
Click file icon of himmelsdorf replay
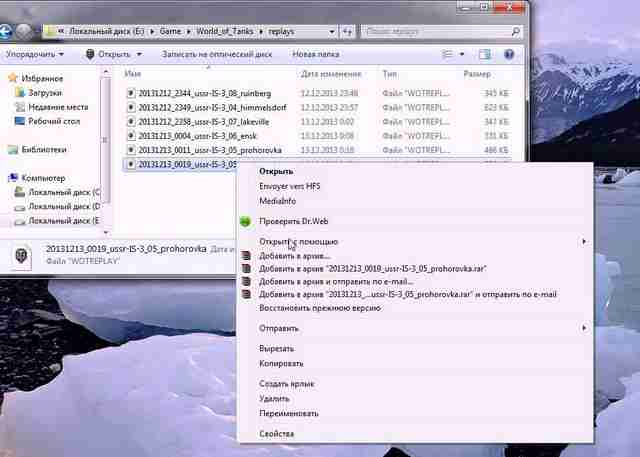(131, 108)
